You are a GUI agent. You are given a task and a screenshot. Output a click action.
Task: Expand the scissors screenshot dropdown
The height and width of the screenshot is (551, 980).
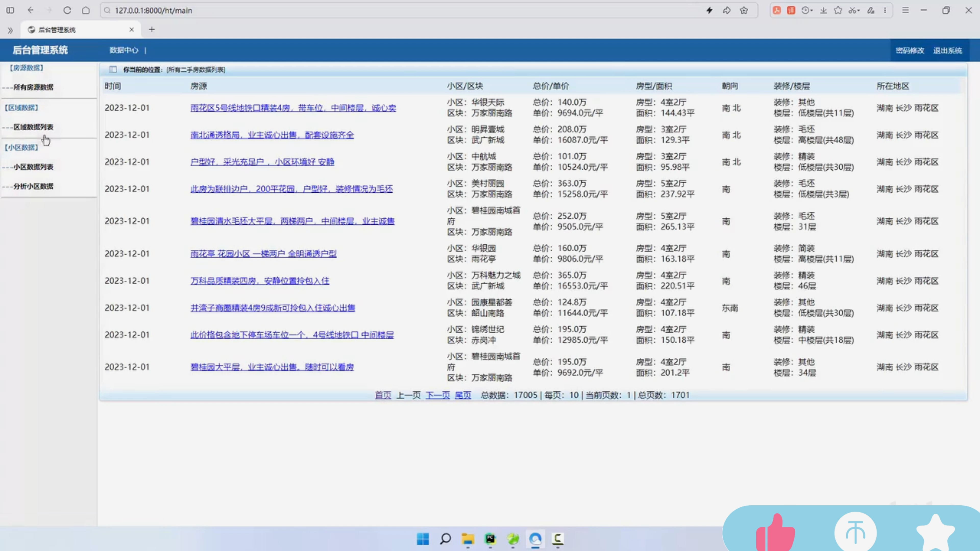(859, 11)
